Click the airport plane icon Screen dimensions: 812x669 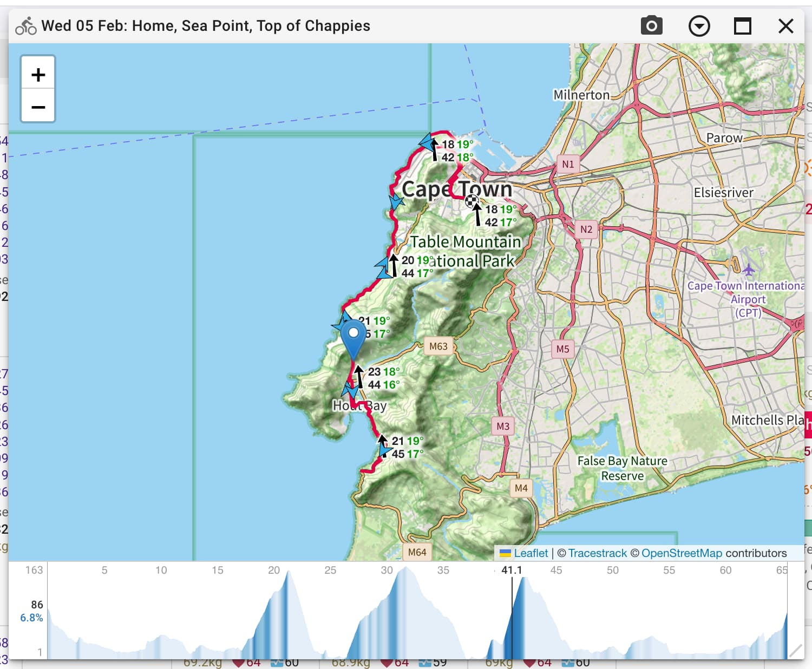[x=748, y=268]
